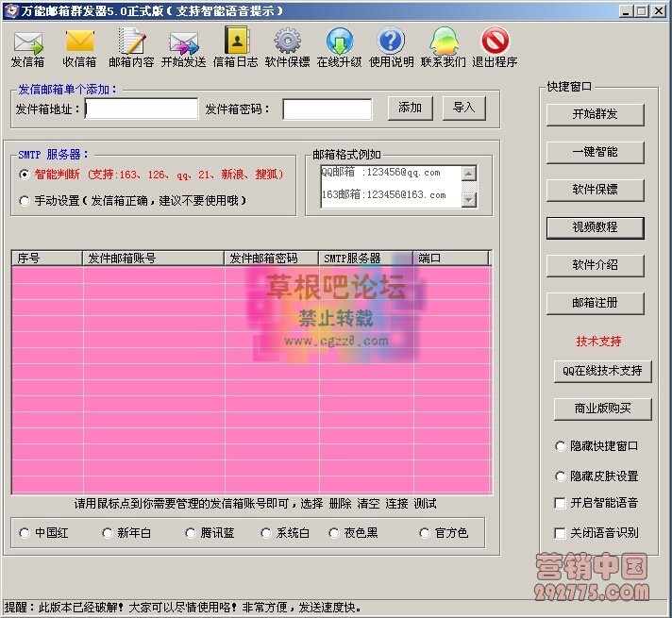Click the 邮箱注册 button
This screenshot has width=672, height=618.
pos(596,304)
